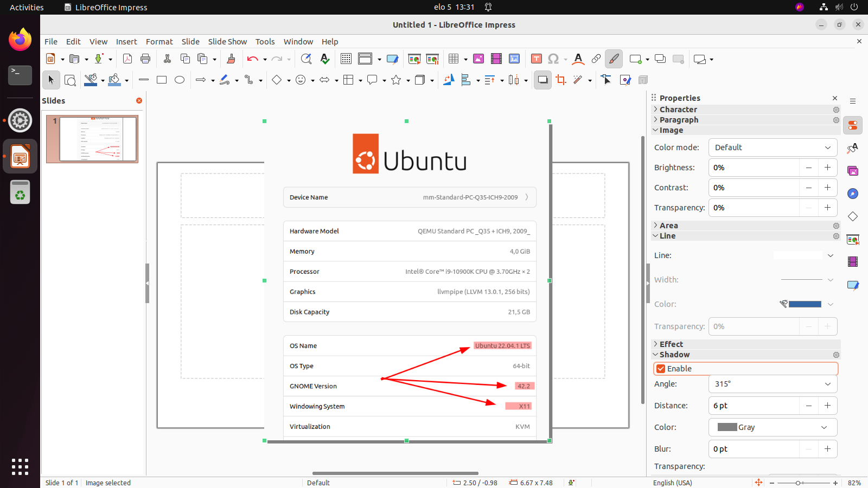Toggle Point Edit Mode icon
The image size is (868, 488).
607,80
